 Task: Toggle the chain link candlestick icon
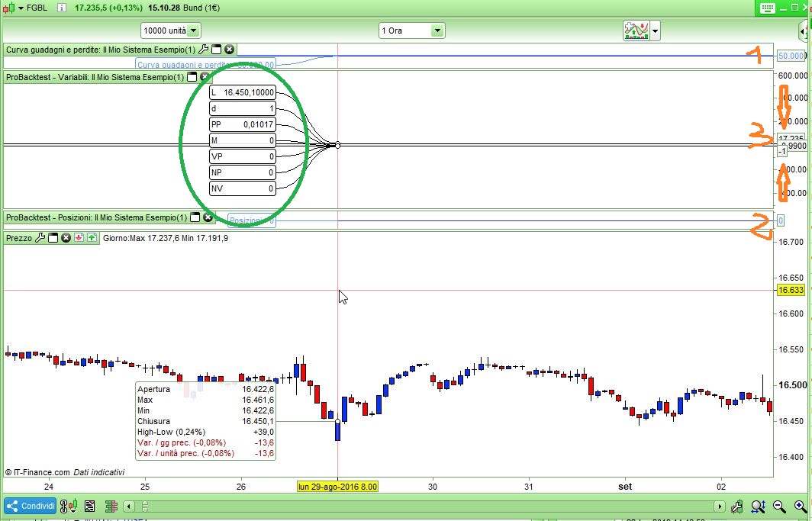click(69, 506)
